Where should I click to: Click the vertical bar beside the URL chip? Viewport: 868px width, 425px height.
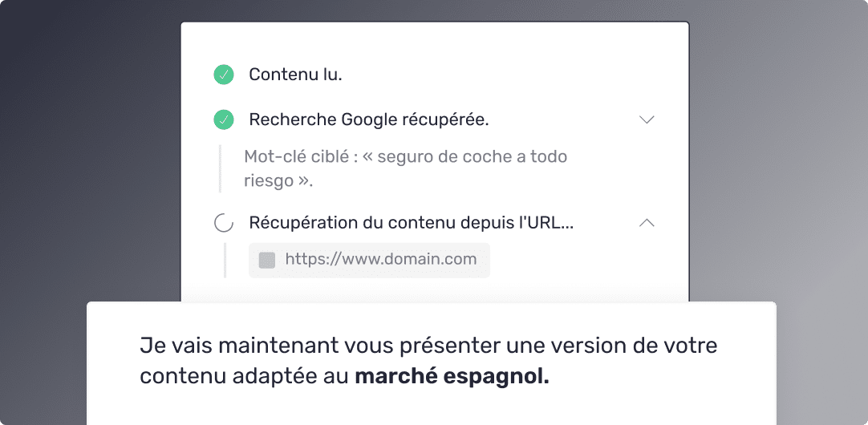[x=225, y=260]
